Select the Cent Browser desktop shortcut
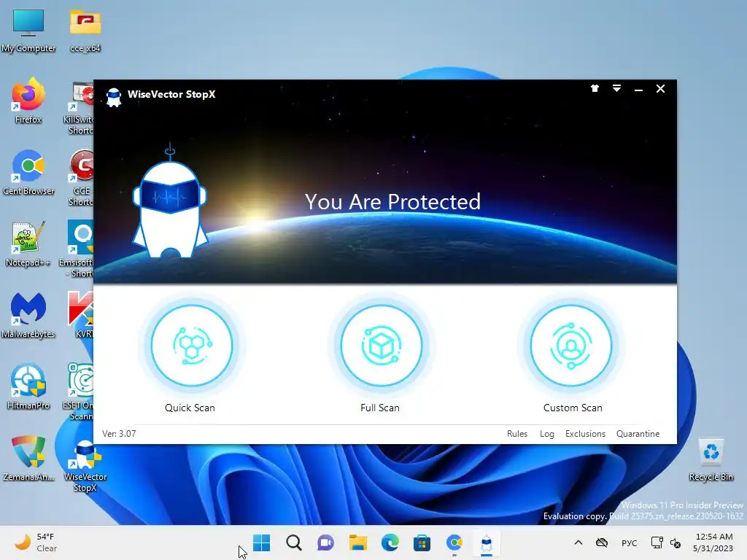The height and width of the screenshot is (560, 747). (x=28, y=172)
